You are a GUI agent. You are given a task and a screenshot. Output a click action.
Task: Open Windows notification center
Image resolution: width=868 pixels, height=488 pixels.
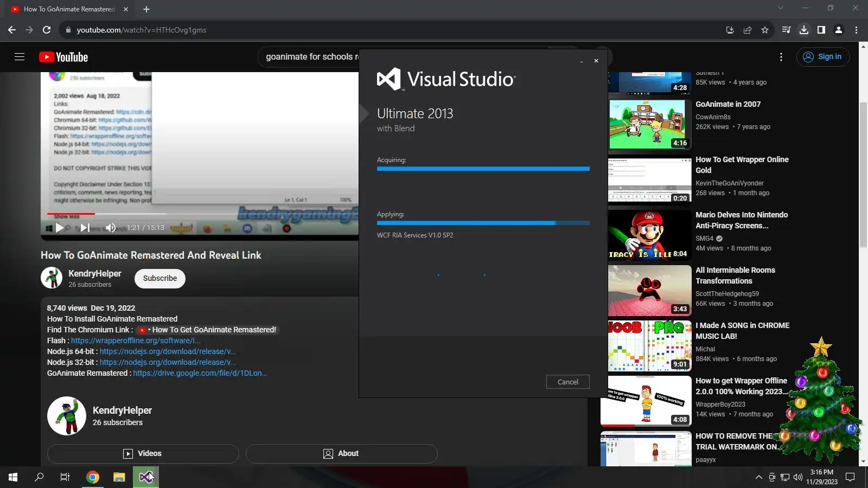[x=850, y=477]
